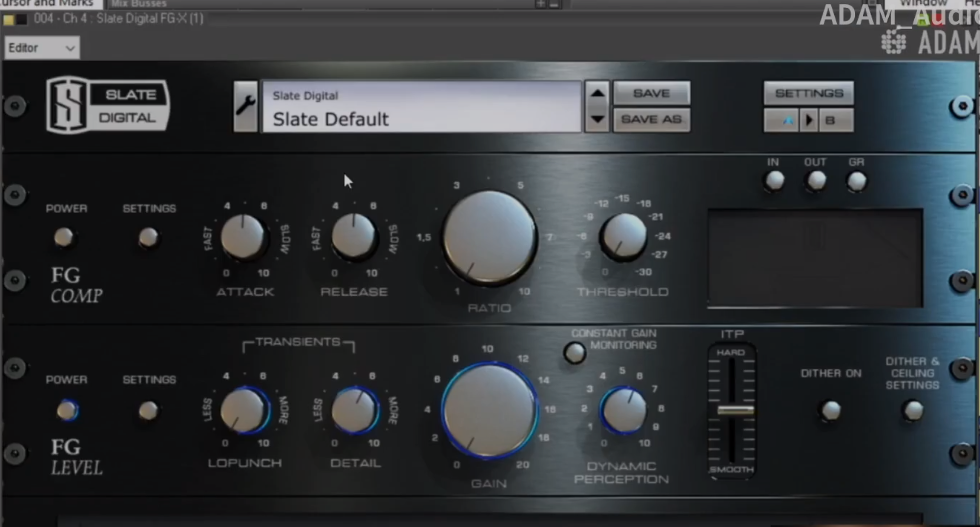Click the FG Comp Ratio knob

[x=489, y=238]
